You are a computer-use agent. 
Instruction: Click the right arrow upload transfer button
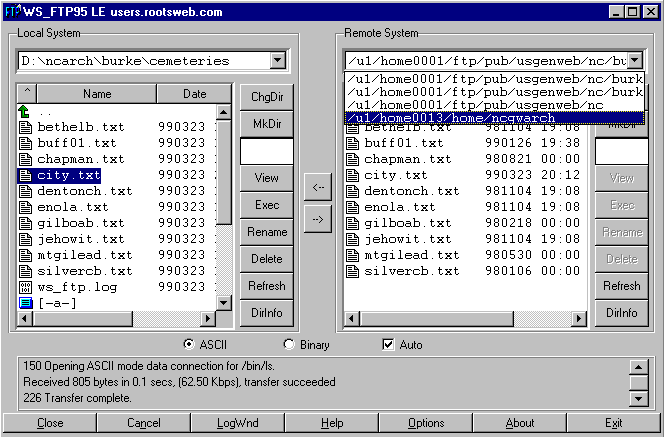pos(317,219)
